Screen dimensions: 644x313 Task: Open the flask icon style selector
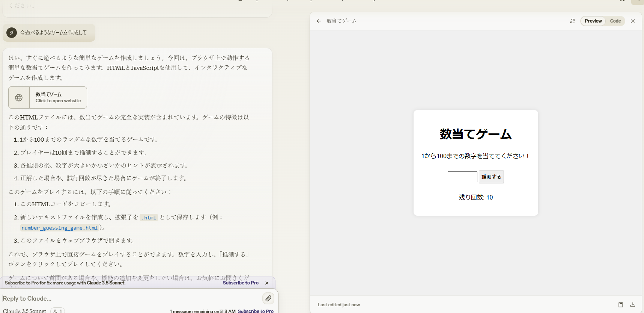pyautogui.click(x=57, y=311)
